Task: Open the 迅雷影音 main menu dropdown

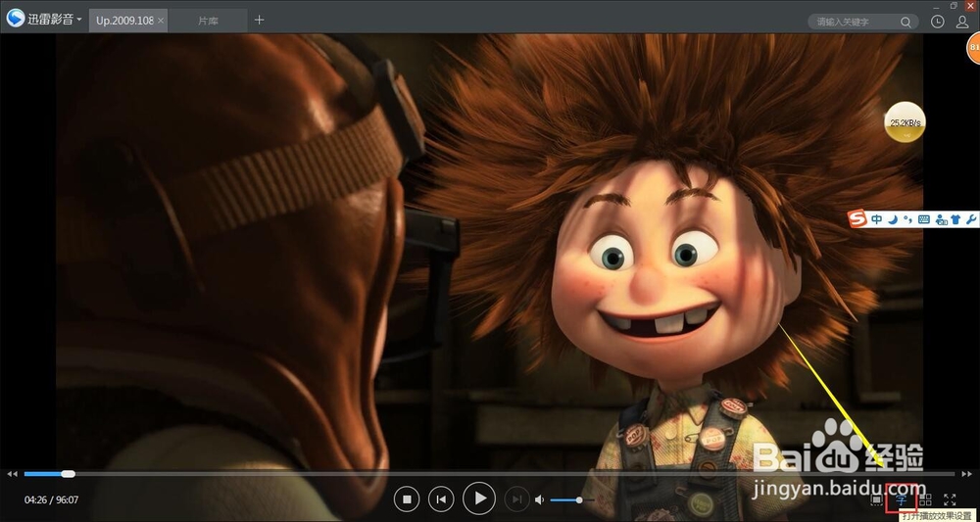Action: (x=44, y=20)
